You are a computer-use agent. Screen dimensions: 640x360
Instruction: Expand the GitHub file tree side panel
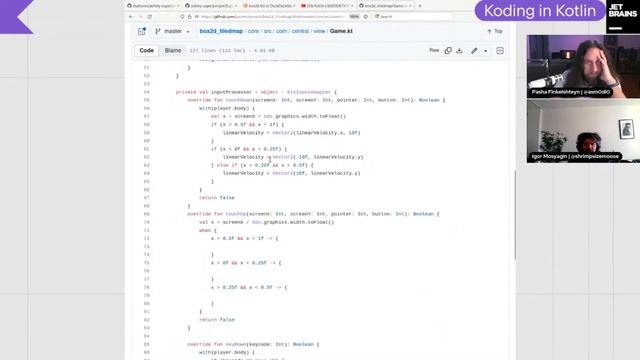tap(142, 31)
